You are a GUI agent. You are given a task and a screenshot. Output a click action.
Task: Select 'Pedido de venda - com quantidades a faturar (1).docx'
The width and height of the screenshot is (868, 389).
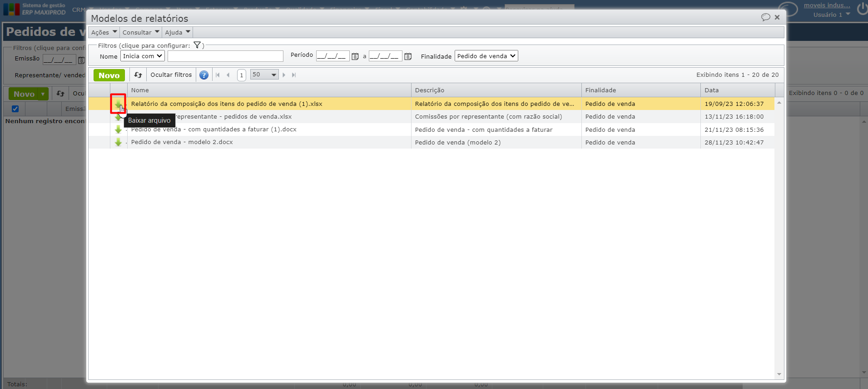213,130
